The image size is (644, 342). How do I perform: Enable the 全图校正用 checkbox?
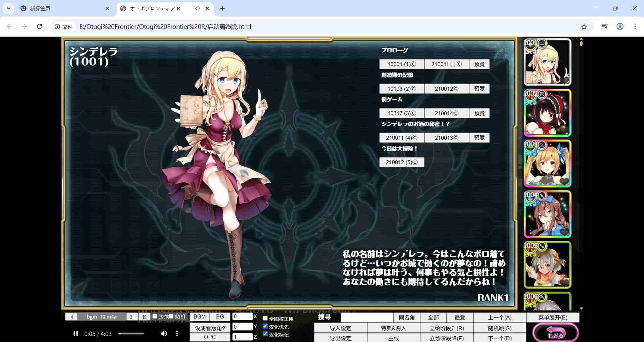coord(265,318)
